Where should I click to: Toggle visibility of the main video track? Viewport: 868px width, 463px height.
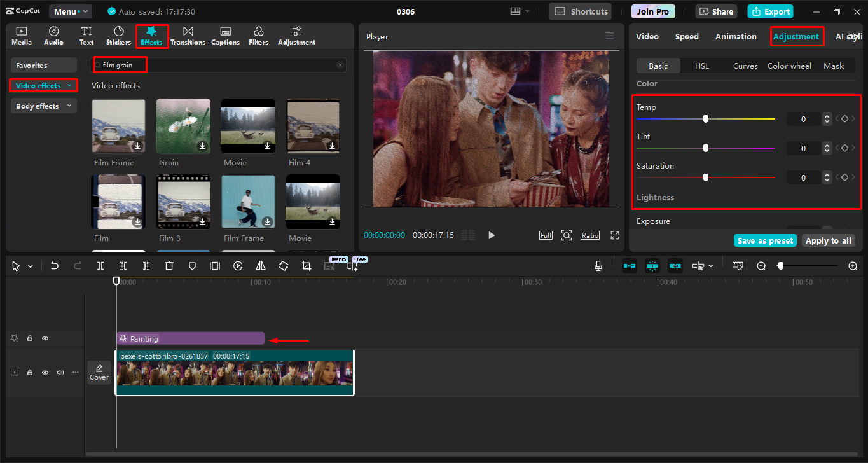[45, 373]
